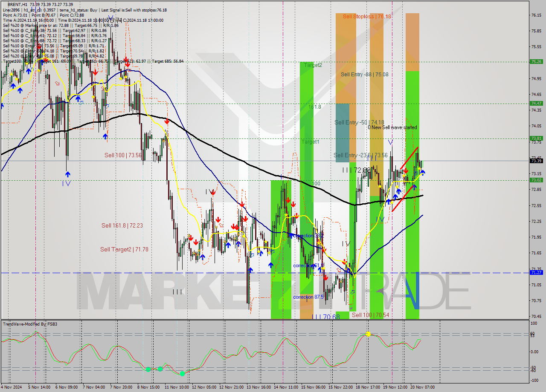Click the 76.15 price axis value
This screenshot has height=392, width=546.
536,15
